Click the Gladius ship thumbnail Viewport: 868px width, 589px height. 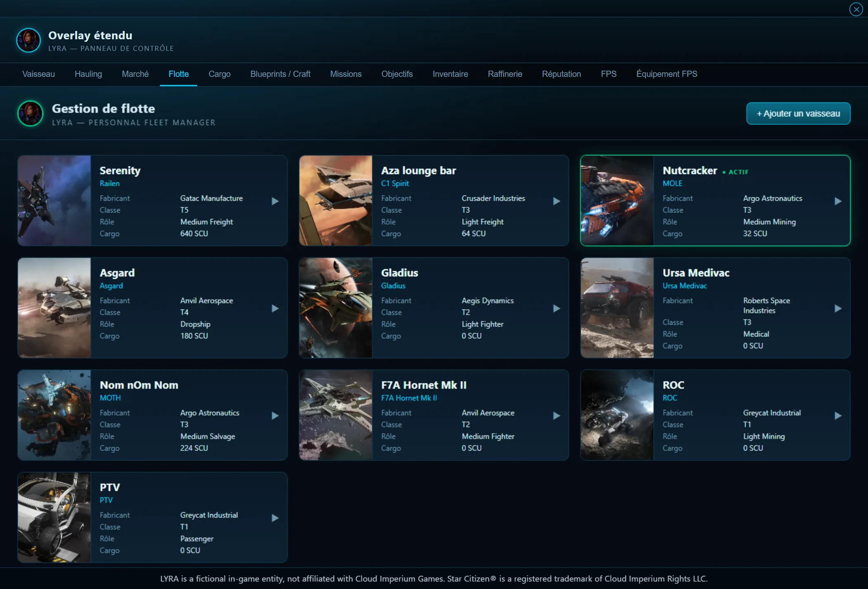click(x=336, y=308)
